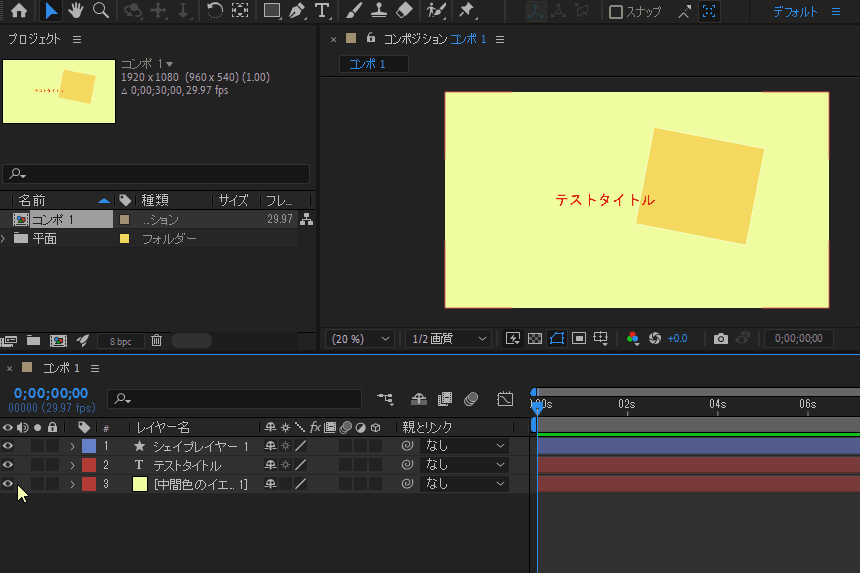Adjust the +0.0 exposure value
Image resolution: width=860 pixels, height=573 pixels.
[x=677, y=338]
